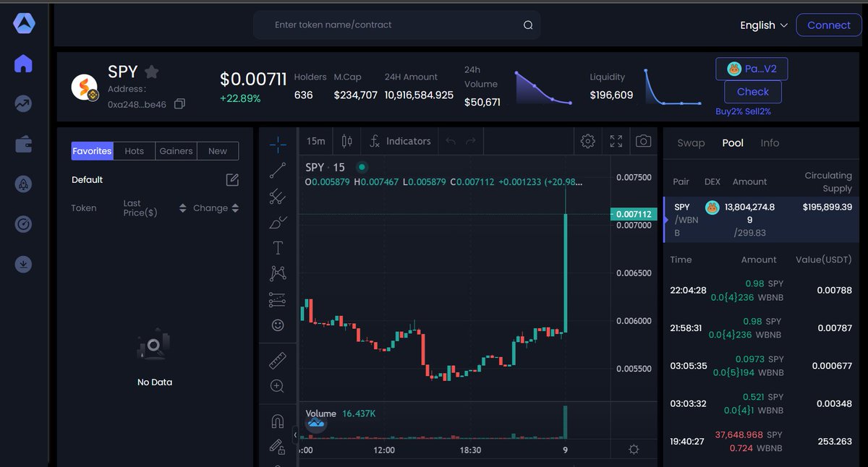Screen dimensions: 868x467
Task: Toggle the magnet snap mode tool
Action: click(x=277, y=420)
